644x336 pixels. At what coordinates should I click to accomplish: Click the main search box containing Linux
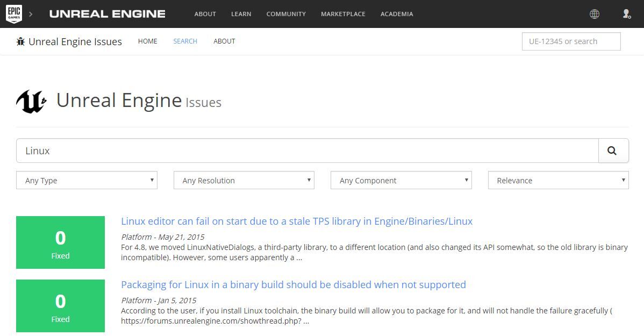coord(307,151)
